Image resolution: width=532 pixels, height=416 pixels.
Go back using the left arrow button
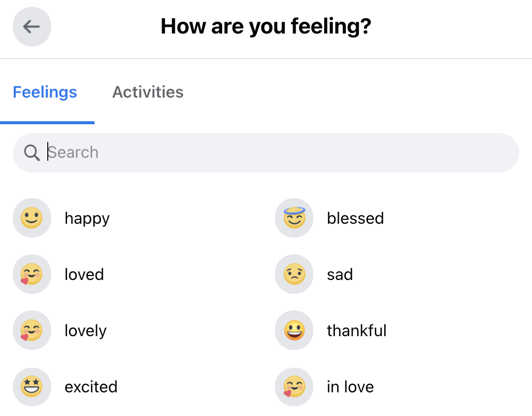tap(32, 27)
